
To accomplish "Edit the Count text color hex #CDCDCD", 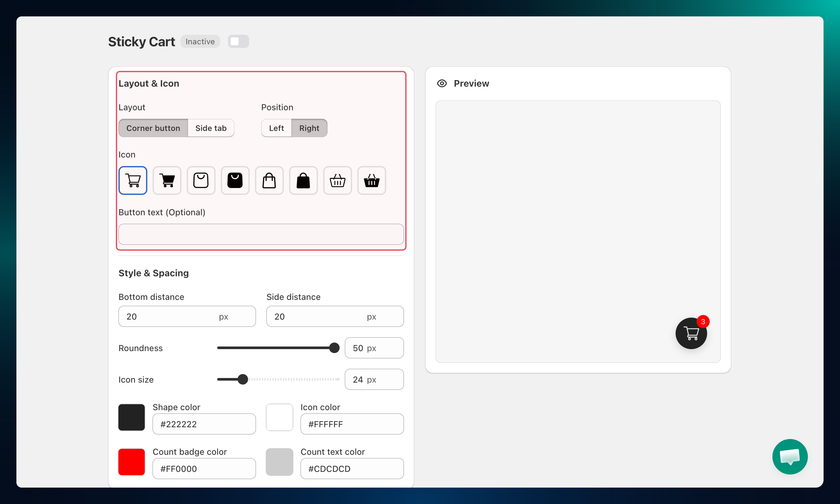I will point(352,469).
